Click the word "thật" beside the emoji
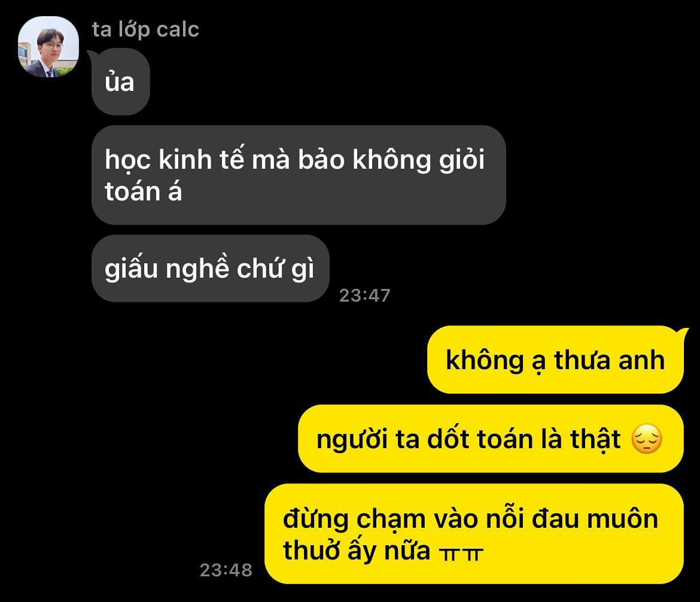Viewport: 700px width, 602px height. [595, 439]
